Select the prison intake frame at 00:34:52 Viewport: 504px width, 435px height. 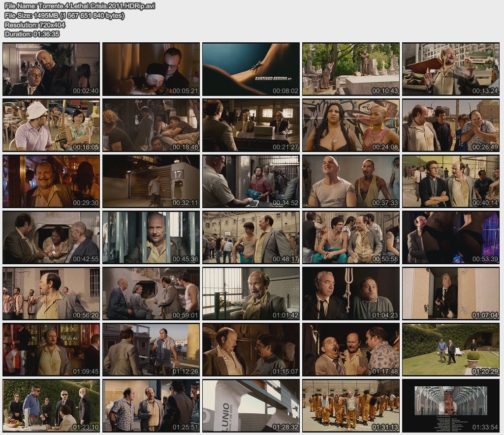251,182
